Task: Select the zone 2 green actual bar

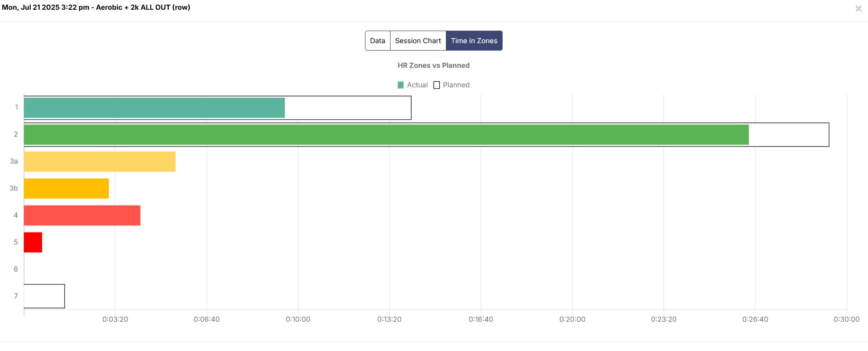Action: point(386,135)
